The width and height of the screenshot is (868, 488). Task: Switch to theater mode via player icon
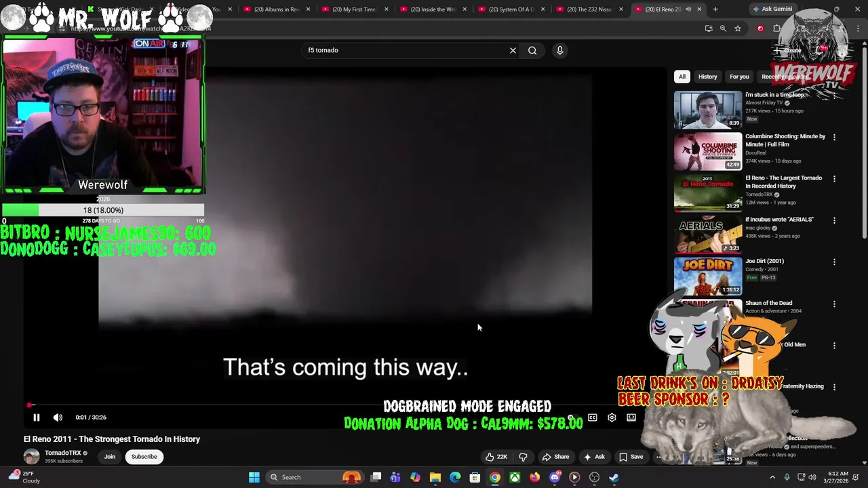(x=631, y=418)
